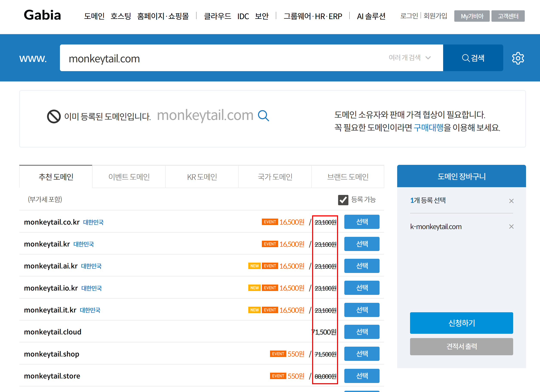
Task: Click the 신청하기 apply button
Action: (x=461, y=323)
